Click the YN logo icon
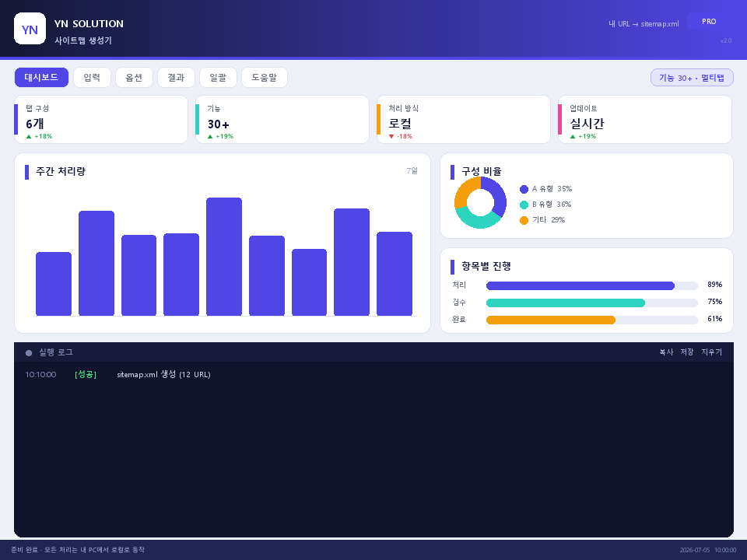The height and width of the screenshot is (560, 747). click(30, 29)
